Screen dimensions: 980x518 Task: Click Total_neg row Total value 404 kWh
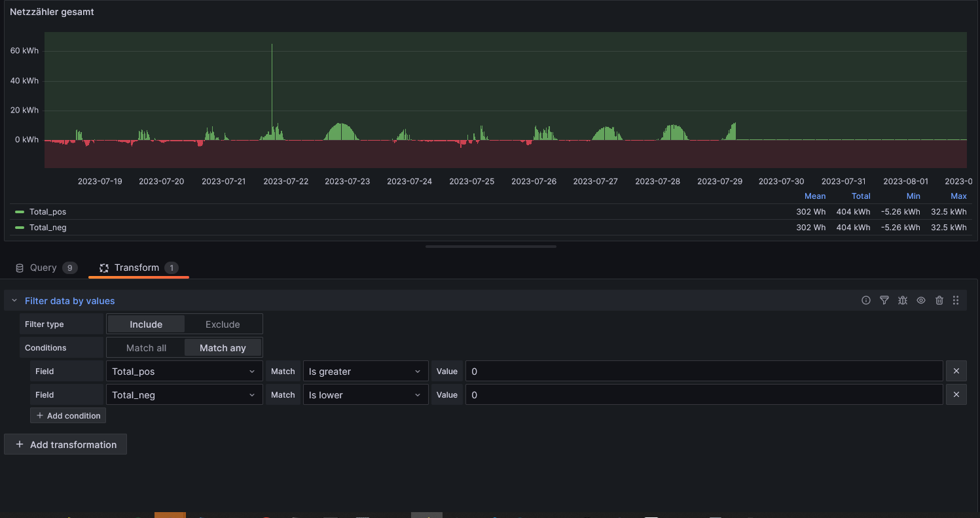(x=854, y=228)
